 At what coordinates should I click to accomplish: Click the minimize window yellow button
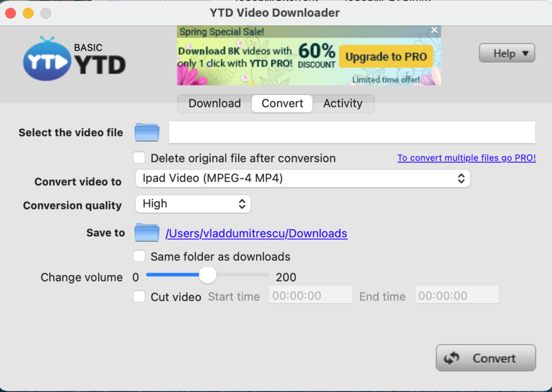(28, 13)
